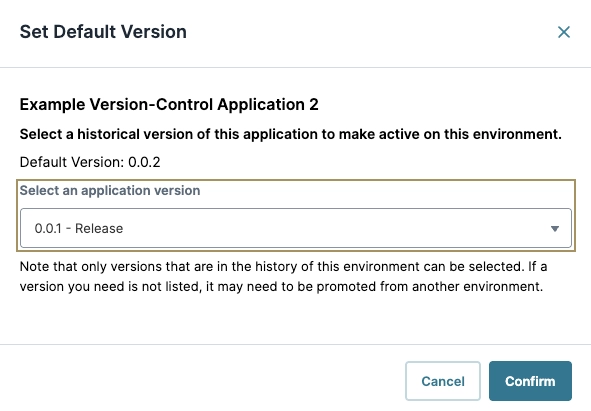Screen dimensions: 591x411
Task: Click the 'Set Default Version' dialog title
Action: [103, 32]
